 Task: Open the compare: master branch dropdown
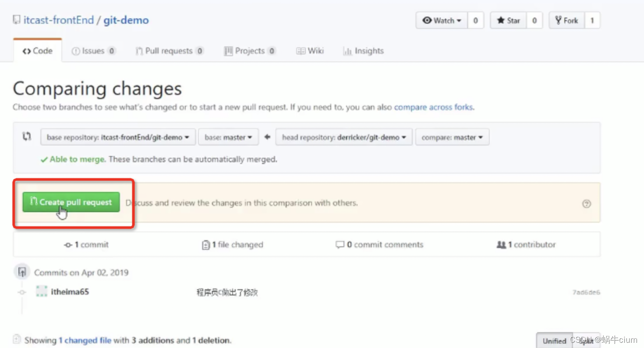point(452,137)
